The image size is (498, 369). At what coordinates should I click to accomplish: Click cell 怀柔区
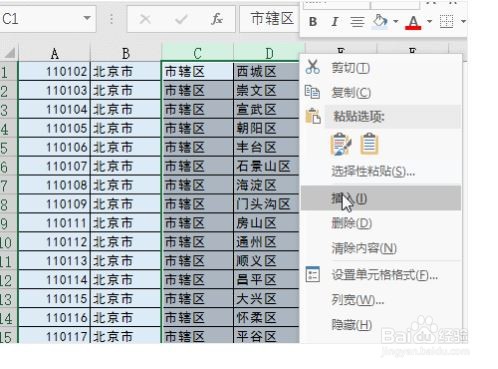(266, 317)
